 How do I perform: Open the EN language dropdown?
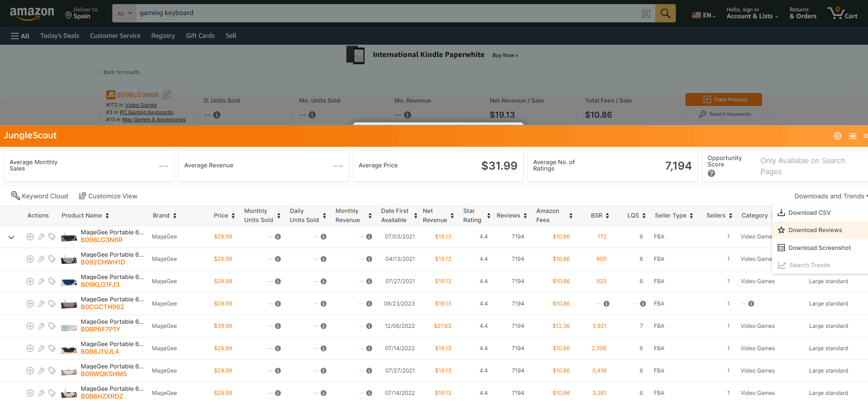coord(704,15)
